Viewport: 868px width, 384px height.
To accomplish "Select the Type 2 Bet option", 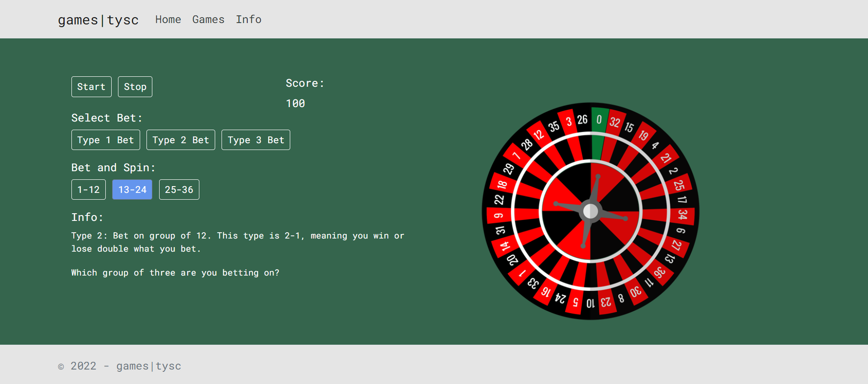I will coord(181,140).
